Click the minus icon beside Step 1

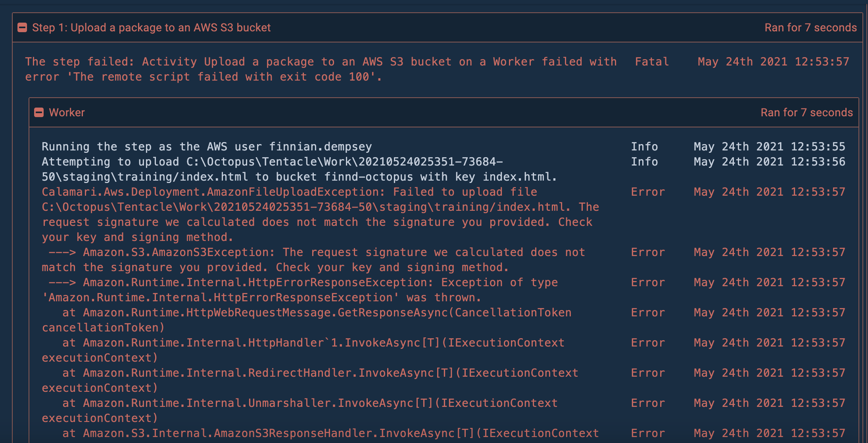[x=23, y=27]
